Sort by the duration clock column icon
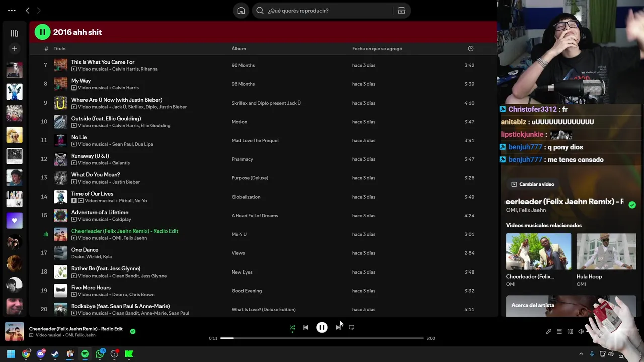Screen dimensions: 644x362 point(471,49)
